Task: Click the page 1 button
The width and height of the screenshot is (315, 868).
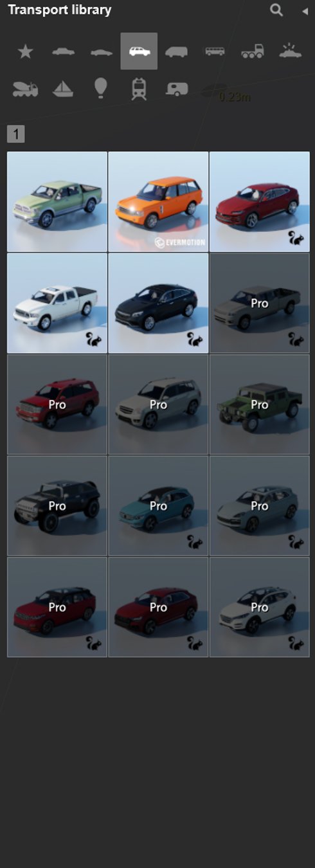Action: click(15, 134)
